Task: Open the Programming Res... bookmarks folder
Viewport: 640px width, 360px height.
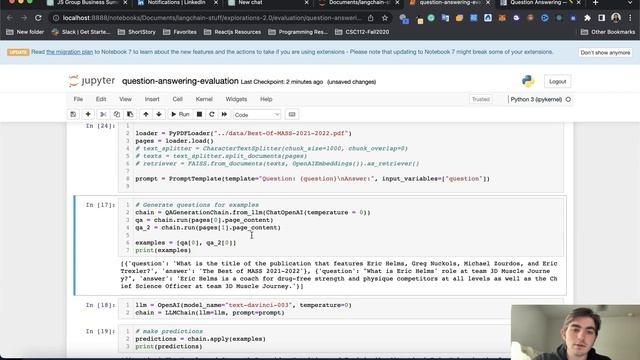Action: 298,32
